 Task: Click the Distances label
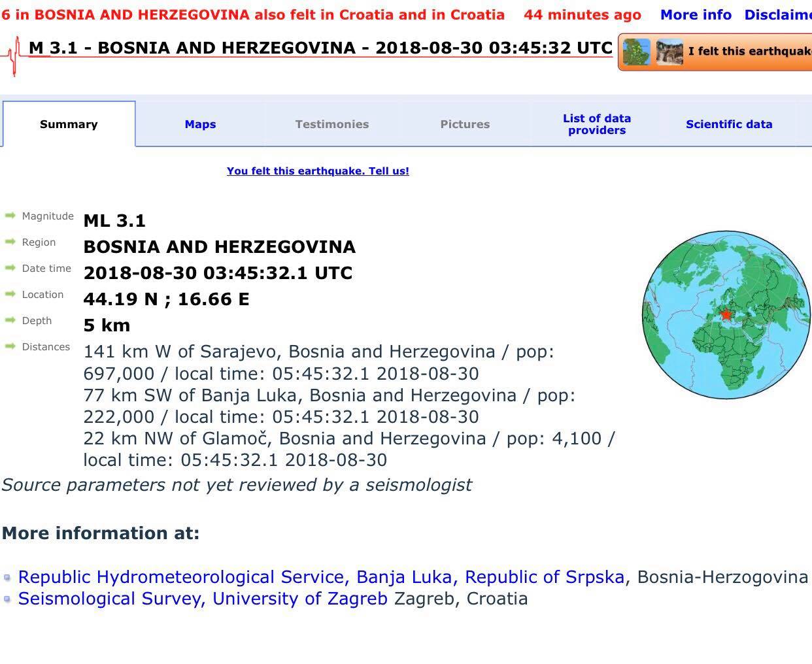tap(46, 347)
